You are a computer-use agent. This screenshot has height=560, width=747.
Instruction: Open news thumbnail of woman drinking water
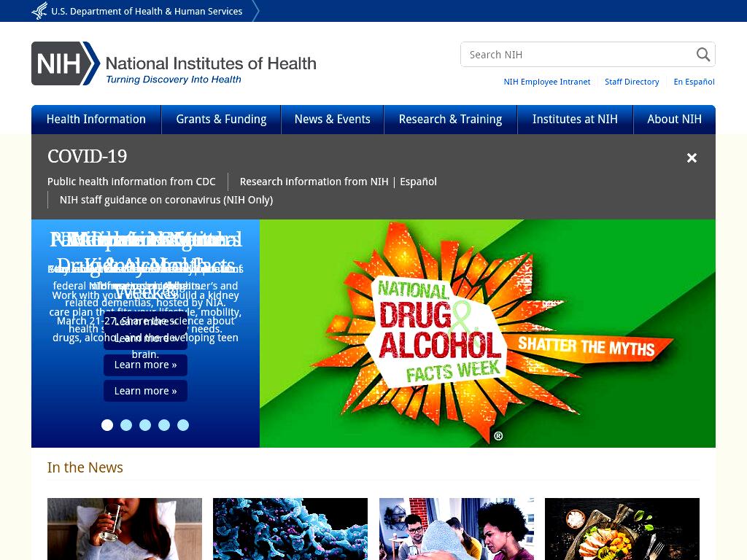[x=125, y=529]
